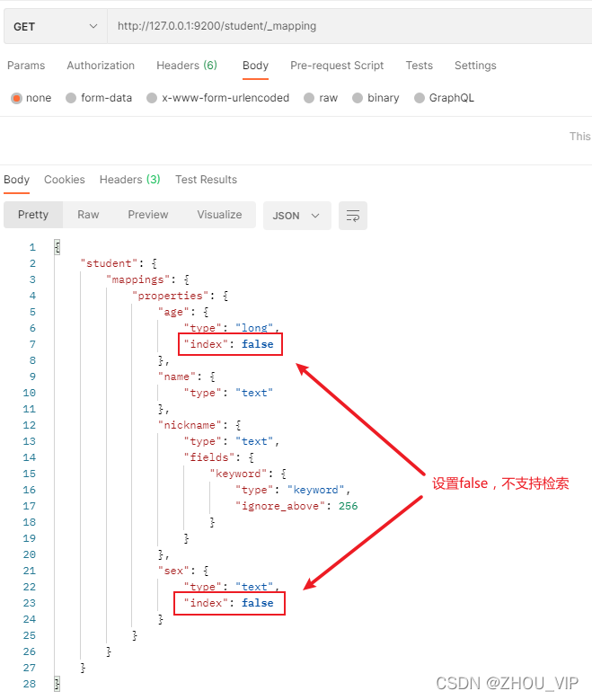Switch to the response Cookies tab
The width and height of the screenshot is (592, 700).
click(65, 180)
